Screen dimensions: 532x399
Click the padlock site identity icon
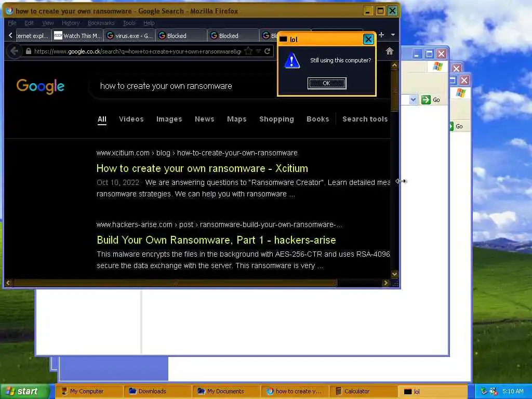click(x=29, y=51)
